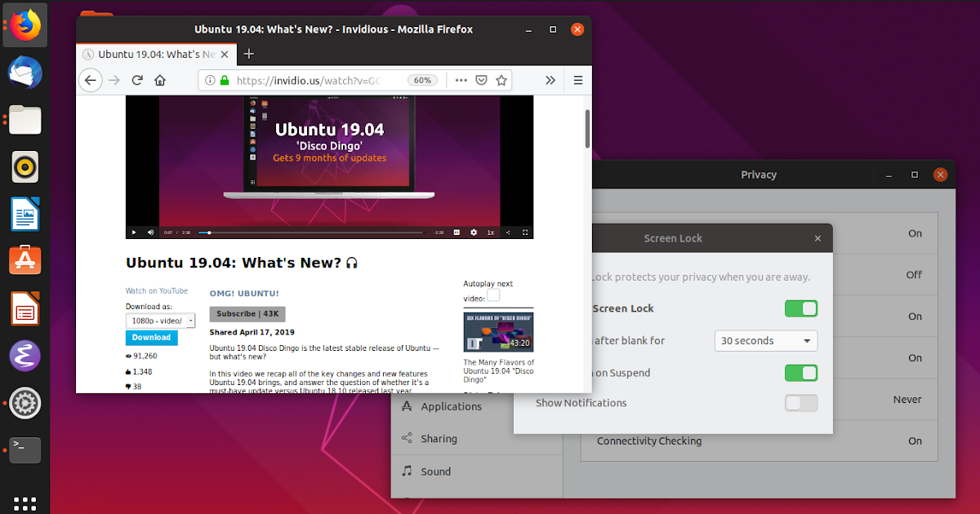Select the Ubuntu 19.04 What's New tab

(155, 54)
